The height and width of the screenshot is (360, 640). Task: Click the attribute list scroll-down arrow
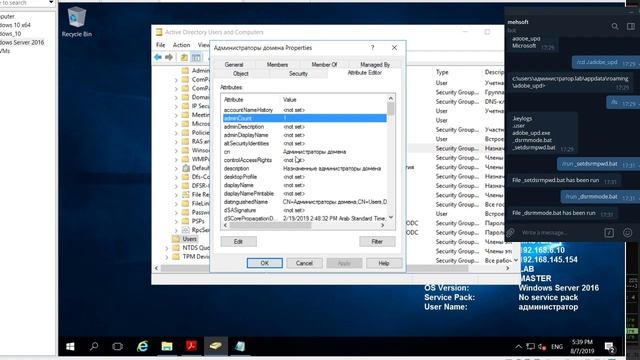tap(391, 218)
